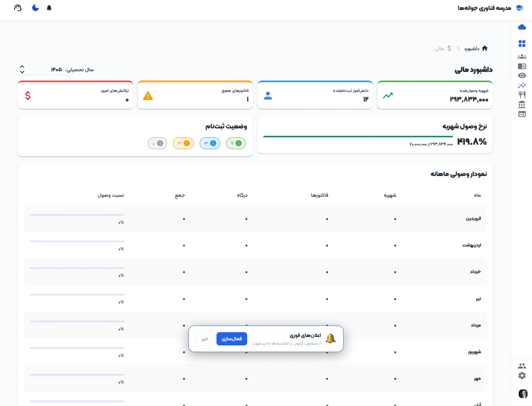532x406 pixels.
Task: Click the orange registration status chip
Action: click(x=183, y=143)
